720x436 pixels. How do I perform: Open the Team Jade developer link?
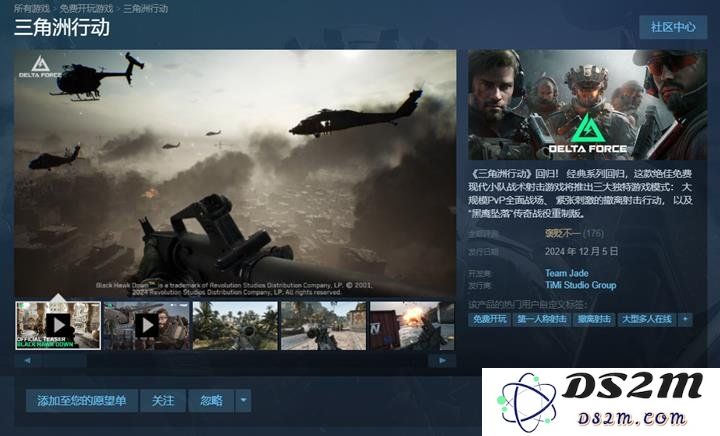(567, 273)
